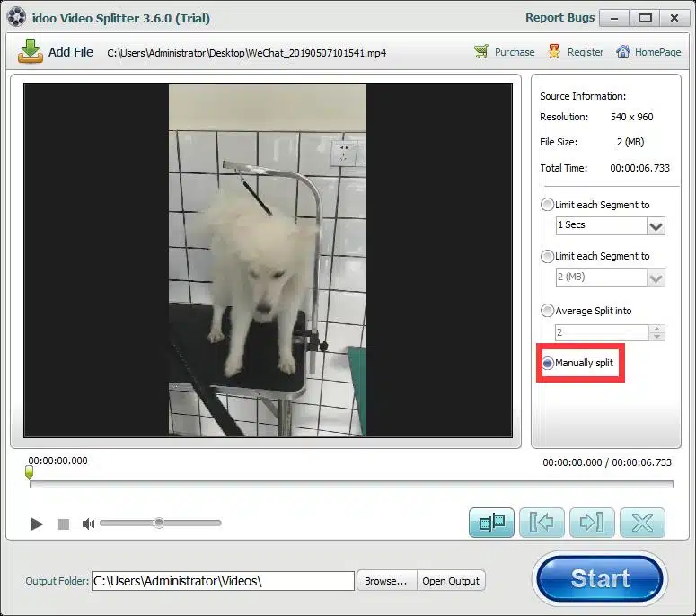Open the Purchase cart icon
This screenshot has width=696, height=616.
tap(481, 52)
